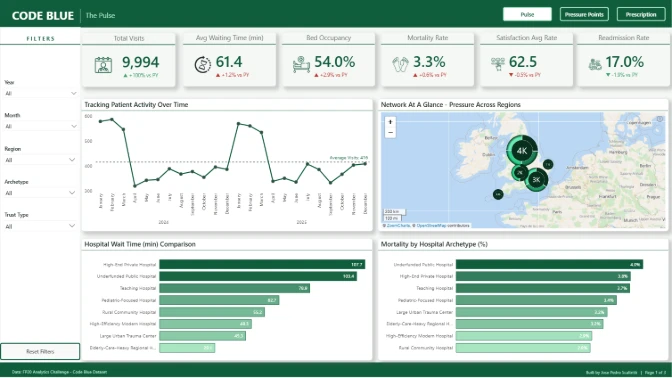Zoom in on the map with plus
Image resolution: width=672 pixels, height=378 pixels.
click(x=390, y=122)
